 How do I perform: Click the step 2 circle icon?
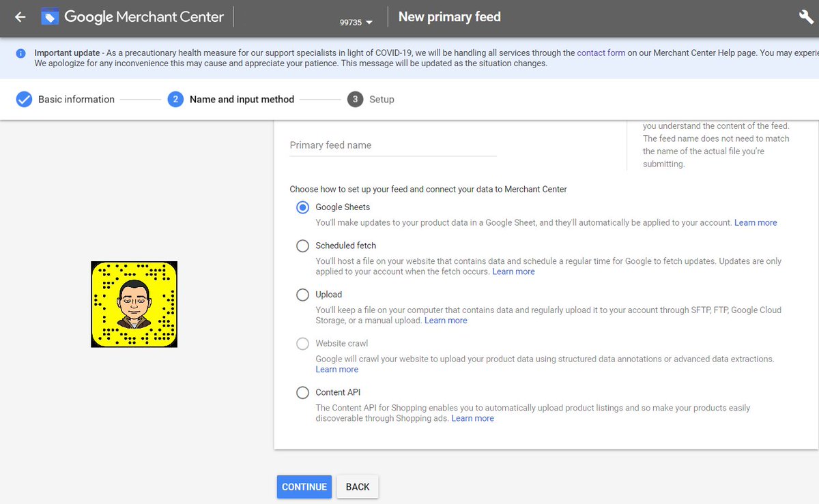pos(175,100)
